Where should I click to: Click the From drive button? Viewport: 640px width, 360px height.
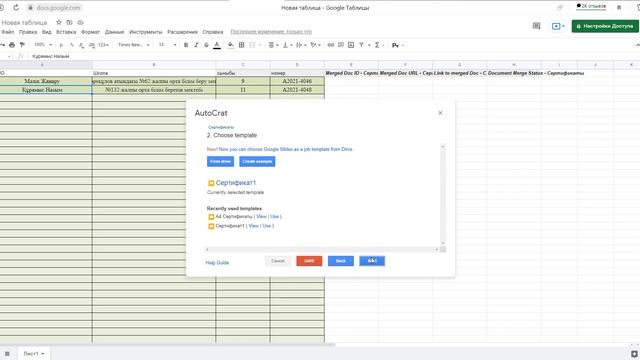pyautogui.click(x=220, y=162)
